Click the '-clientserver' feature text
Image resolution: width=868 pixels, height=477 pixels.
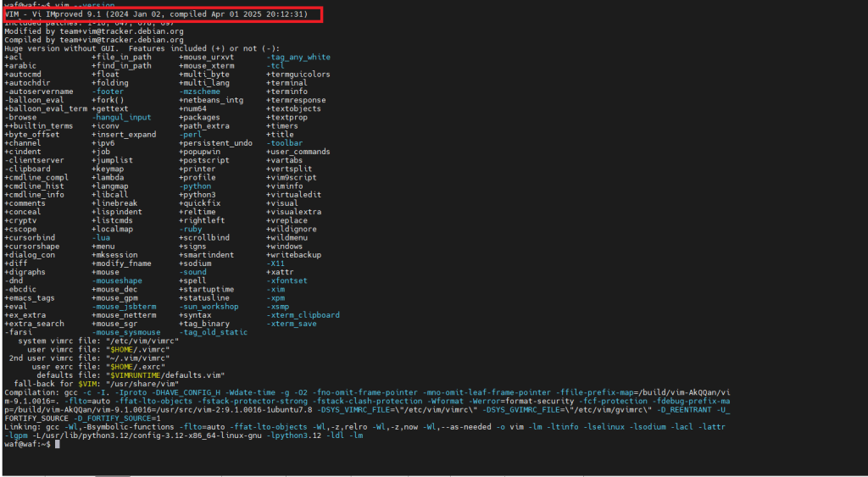tap(34, 160)
